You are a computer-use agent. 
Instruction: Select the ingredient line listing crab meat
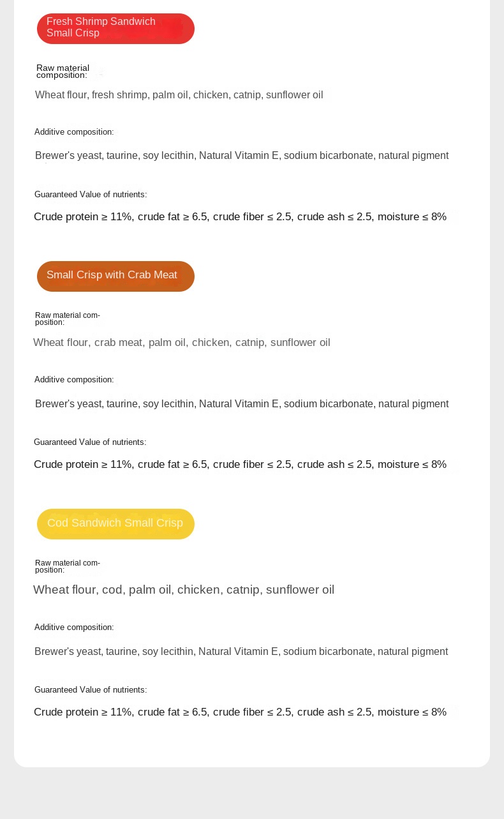(182, 343)
